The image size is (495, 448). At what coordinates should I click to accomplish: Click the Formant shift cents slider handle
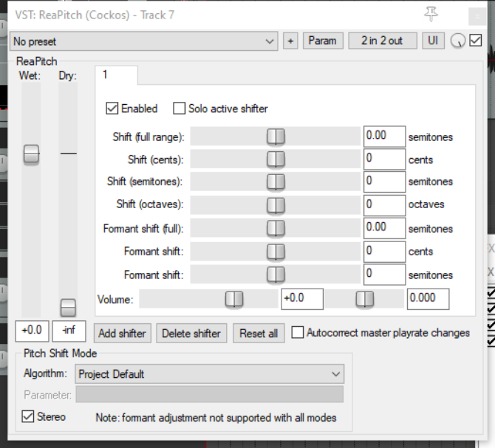[x=276, y=251]
